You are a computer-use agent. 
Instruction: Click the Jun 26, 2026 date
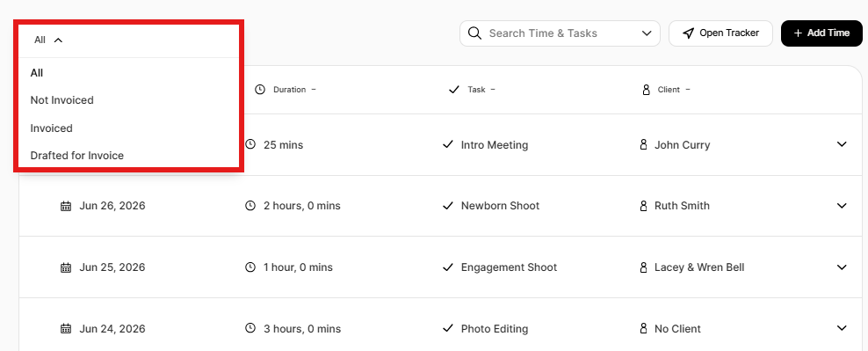(112, 206)
